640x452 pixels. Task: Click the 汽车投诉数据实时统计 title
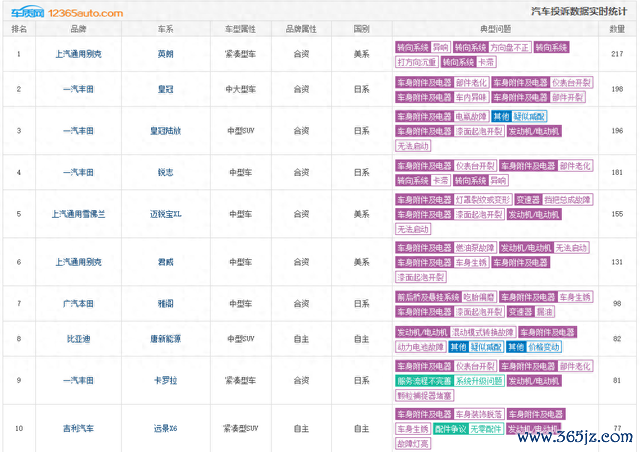tap(579, 11)
